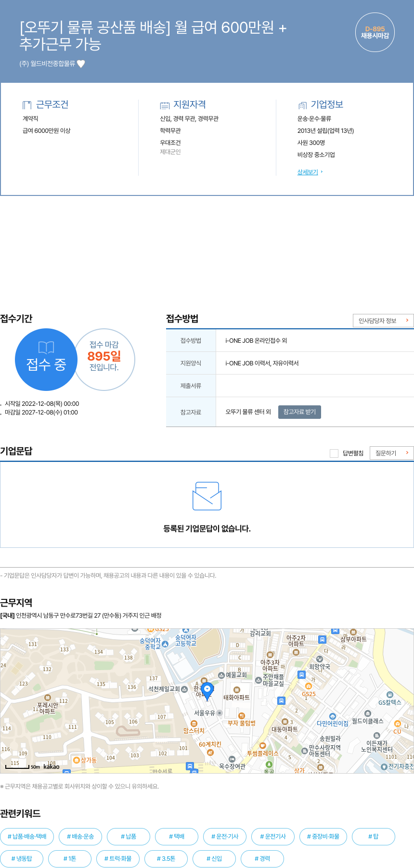Select the #운전기사 keyword tag

(x=273, y=836)
